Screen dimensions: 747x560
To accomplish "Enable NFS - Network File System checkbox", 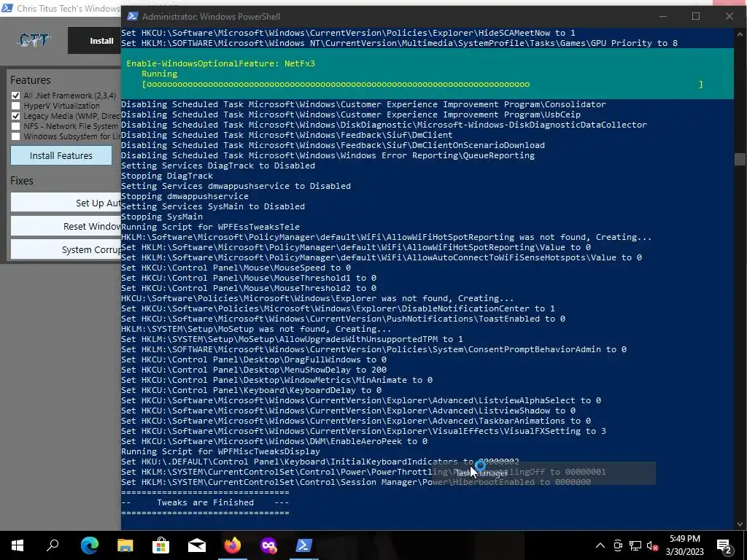I will point(16,126).
